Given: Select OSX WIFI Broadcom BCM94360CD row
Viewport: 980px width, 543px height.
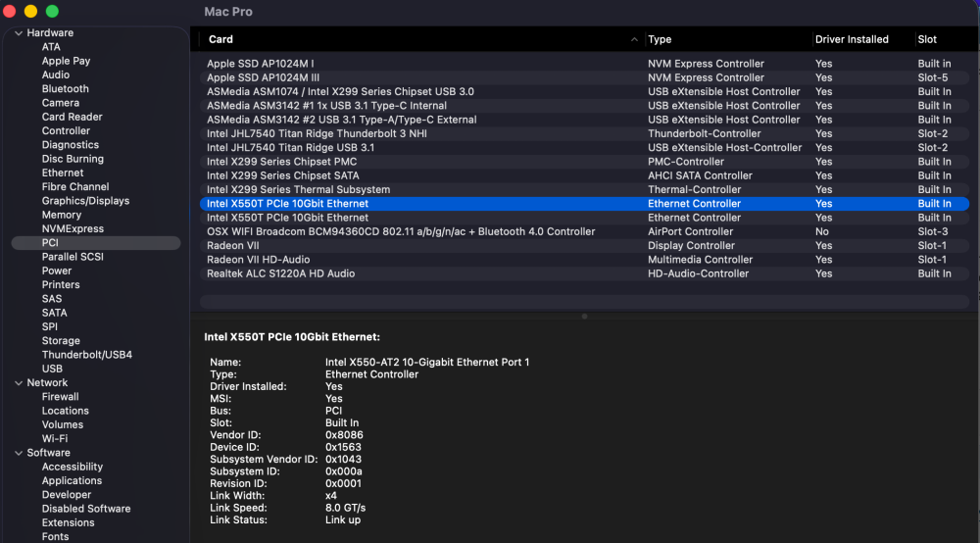Looking at the screenshot, I should click(x=584, y=232).
